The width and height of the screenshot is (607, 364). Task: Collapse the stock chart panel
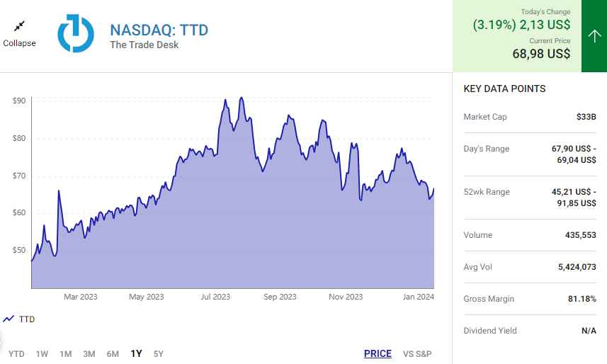19,42
